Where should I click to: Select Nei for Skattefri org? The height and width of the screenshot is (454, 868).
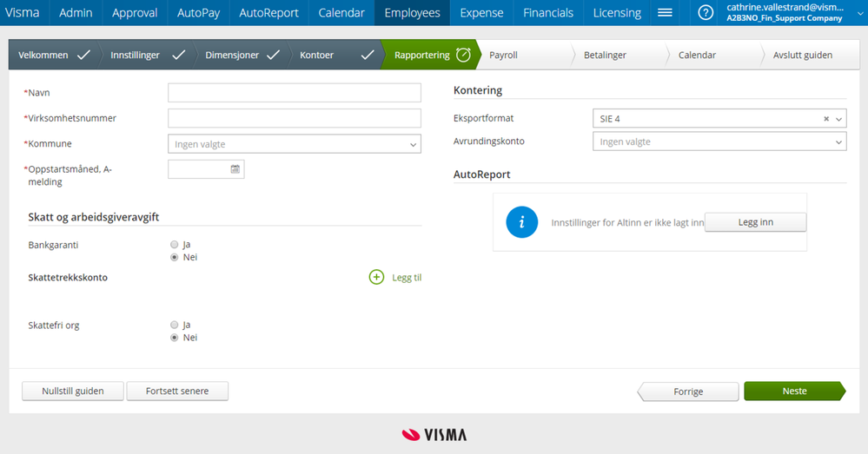(x=175, y=338)
